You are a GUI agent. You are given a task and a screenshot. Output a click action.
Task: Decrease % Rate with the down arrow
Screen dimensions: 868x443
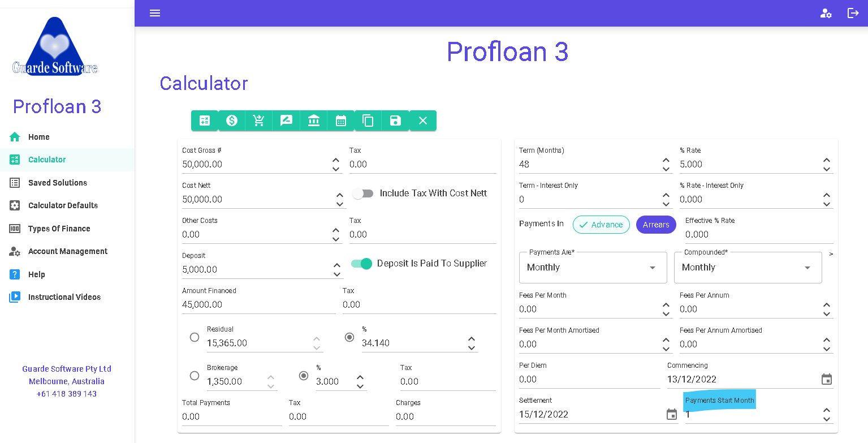827,169
